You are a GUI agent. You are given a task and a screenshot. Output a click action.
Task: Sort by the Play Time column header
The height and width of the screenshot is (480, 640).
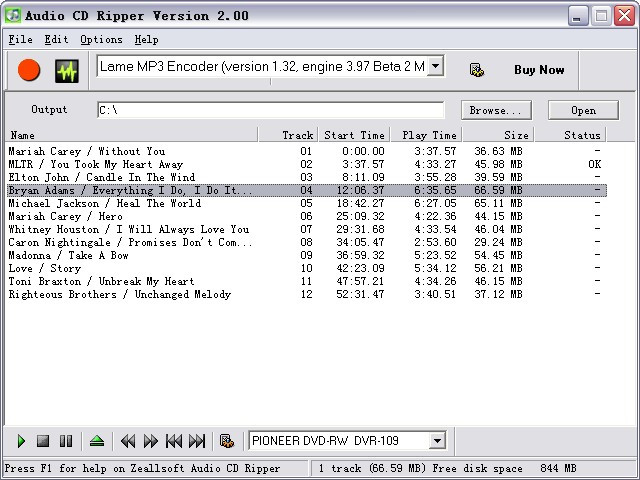coord(427,135)
